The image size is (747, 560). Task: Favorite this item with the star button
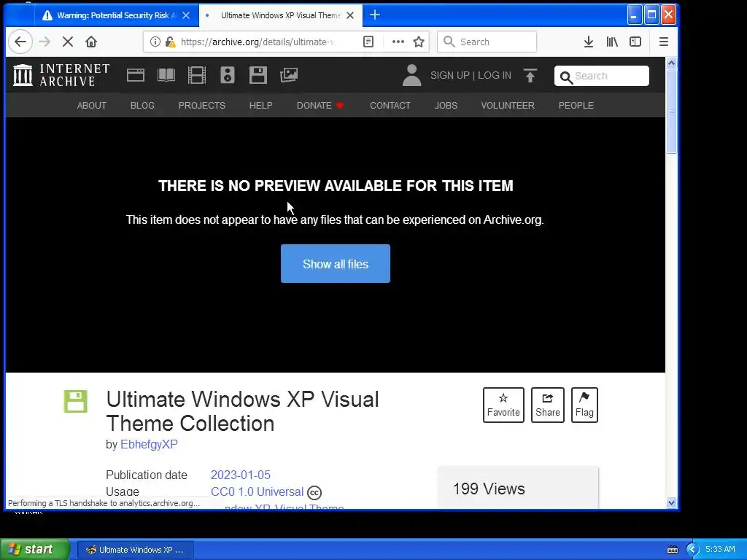pos(503,405)
